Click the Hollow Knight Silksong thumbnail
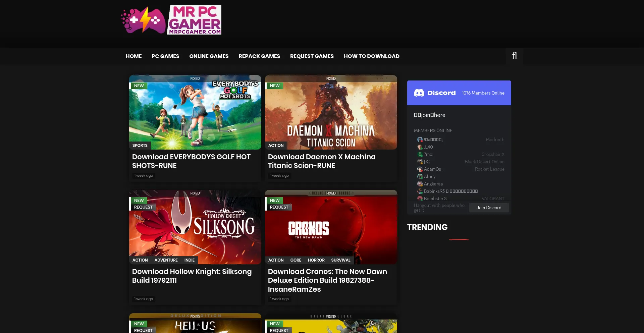Image resolution: width=644 pixels, height=333 pixels. pyautogui.click(x=195, y=227)
